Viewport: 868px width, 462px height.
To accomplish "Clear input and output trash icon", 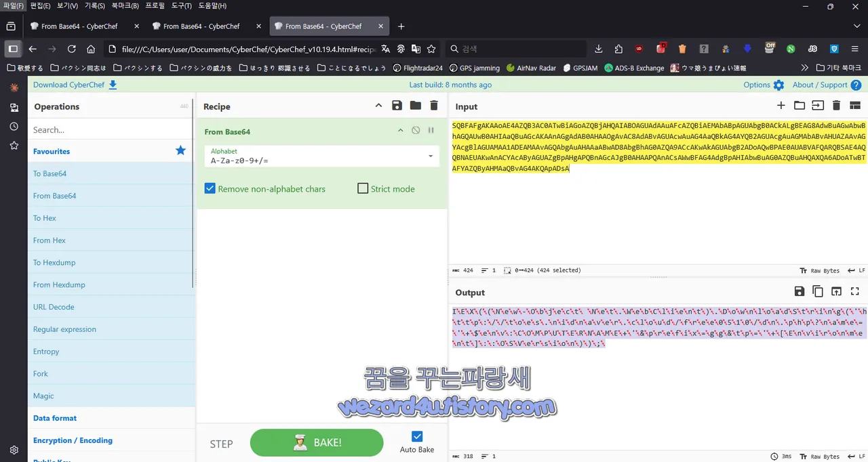I will coord(836,106).
